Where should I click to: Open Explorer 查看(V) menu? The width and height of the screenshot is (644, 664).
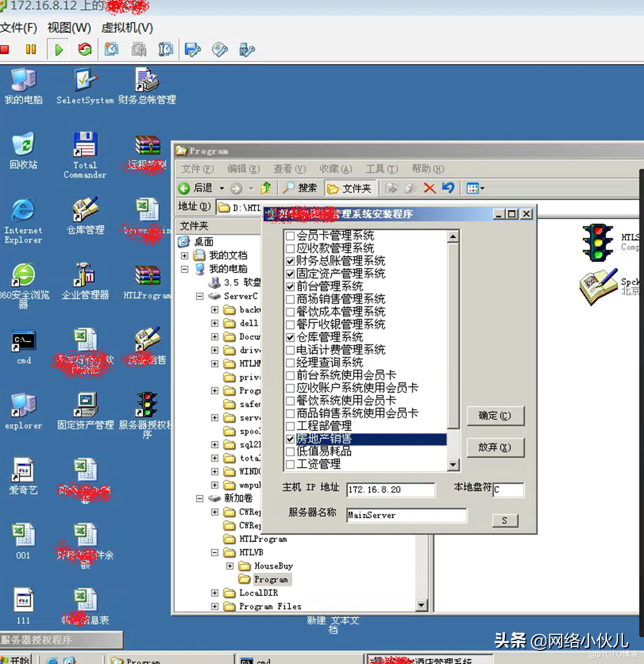[x=290, y=169]
